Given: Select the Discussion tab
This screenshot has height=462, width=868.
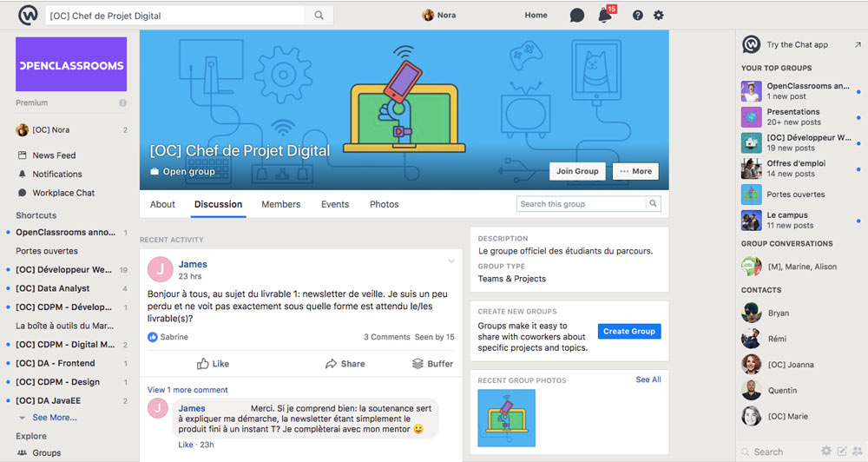Looking at the screenshot, I should tap(218, 204).
